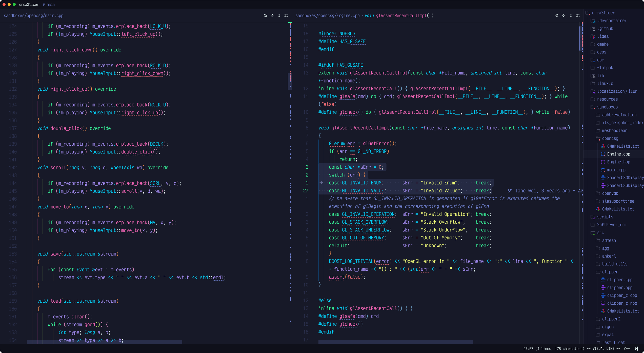Click branch icon next to main in title bar

(x=44, y=5)
